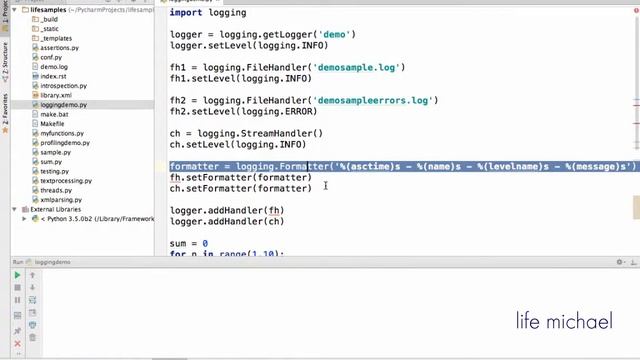Click the Print console icon
This screenshot has width=640, height=360.
33,325
